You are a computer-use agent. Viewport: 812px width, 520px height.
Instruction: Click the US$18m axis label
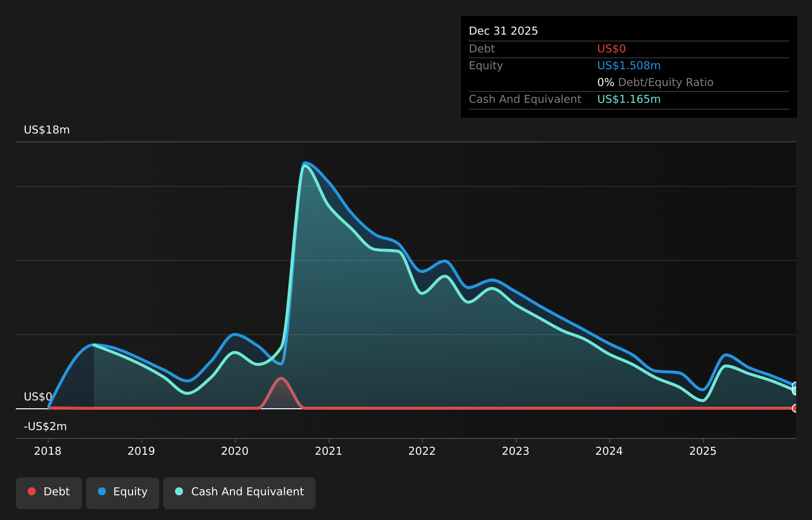coord(47,130)
